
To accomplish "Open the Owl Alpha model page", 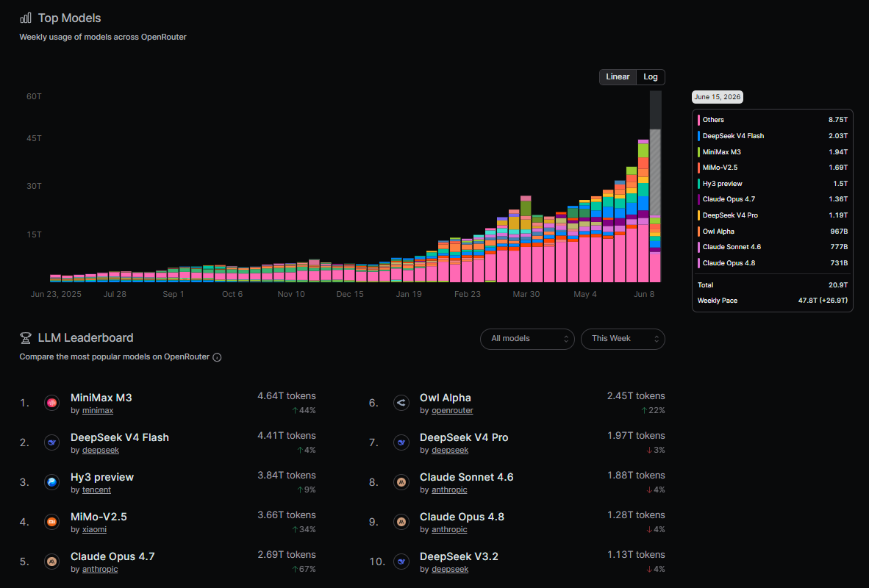I will tap(445, 398).
